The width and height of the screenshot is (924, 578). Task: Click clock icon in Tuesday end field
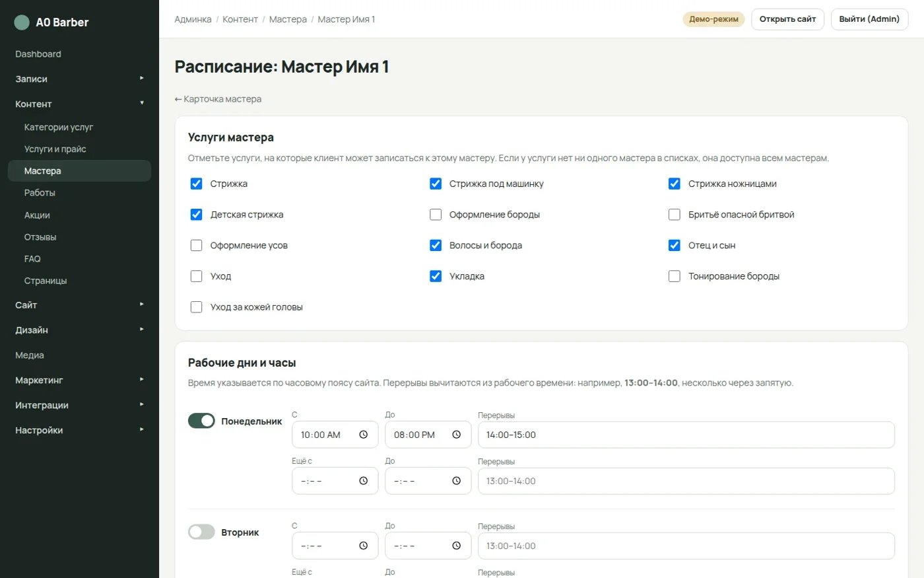[x=456, y=546]
